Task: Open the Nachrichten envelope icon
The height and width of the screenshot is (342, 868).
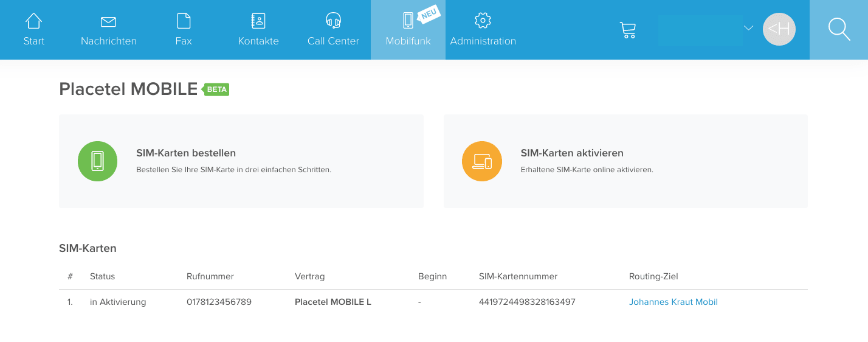Action: click(108, 22)
